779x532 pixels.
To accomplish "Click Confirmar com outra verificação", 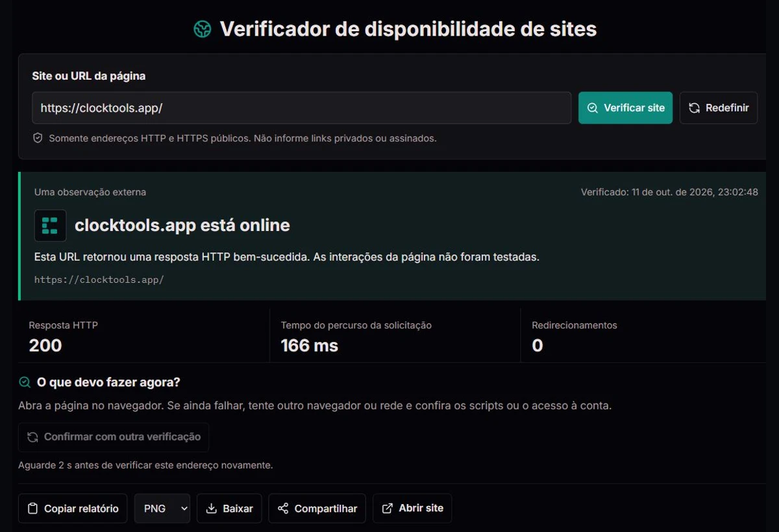I will pyautogui.click(x=114, y=437).
